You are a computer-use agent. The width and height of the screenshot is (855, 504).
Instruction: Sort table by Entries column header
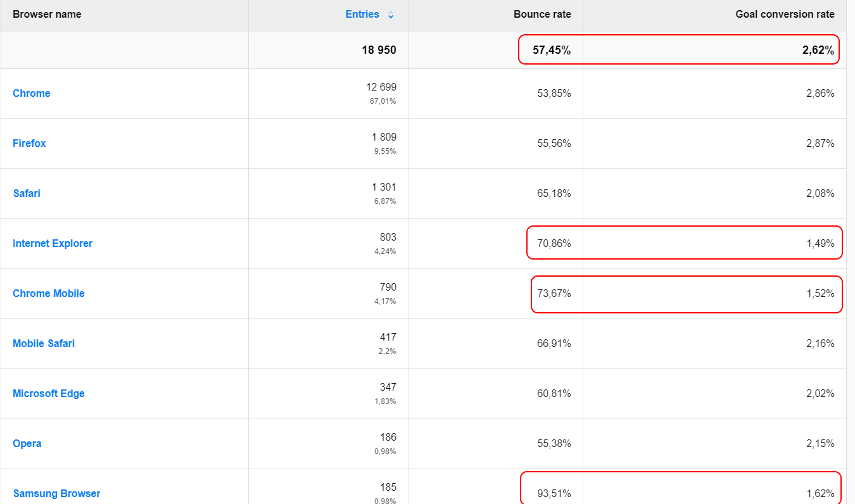[362, 14]
